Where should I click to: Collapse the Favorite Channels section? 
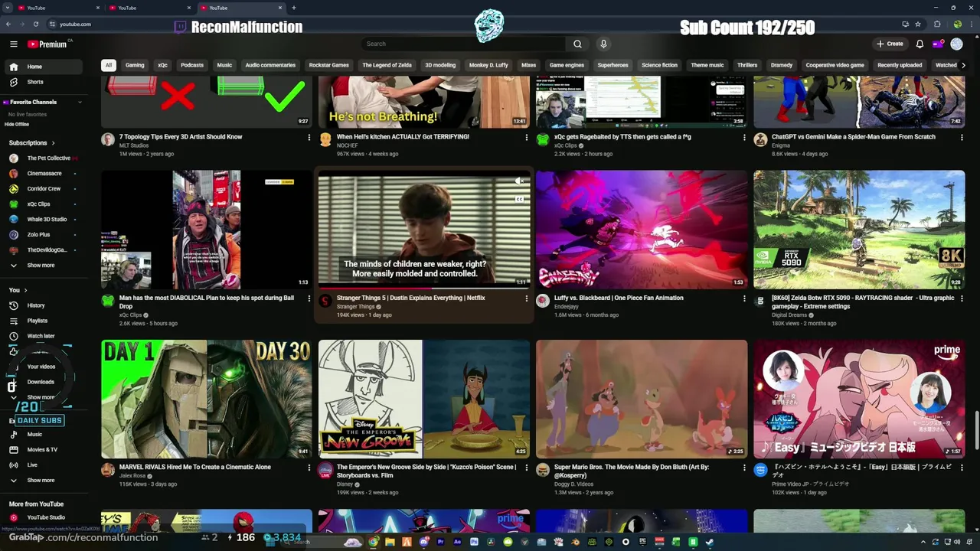[80, 102]
